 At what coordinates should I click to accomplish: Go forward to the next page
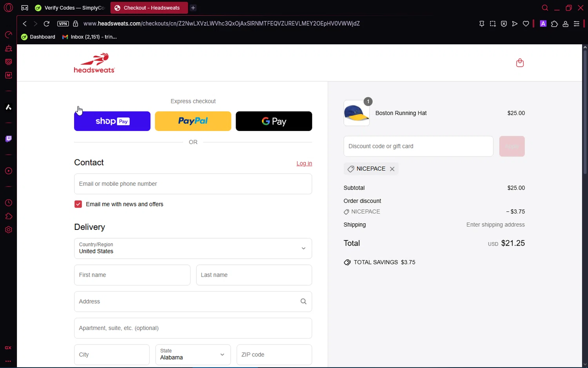35,24
